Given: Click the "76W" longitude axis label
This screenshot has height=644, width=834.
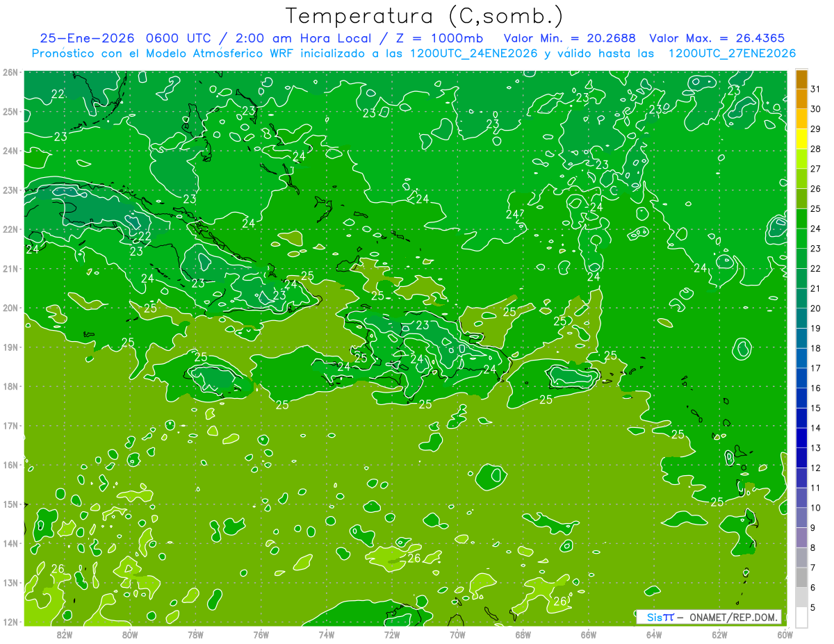Looking at the screenshot, I should point(261,634).
